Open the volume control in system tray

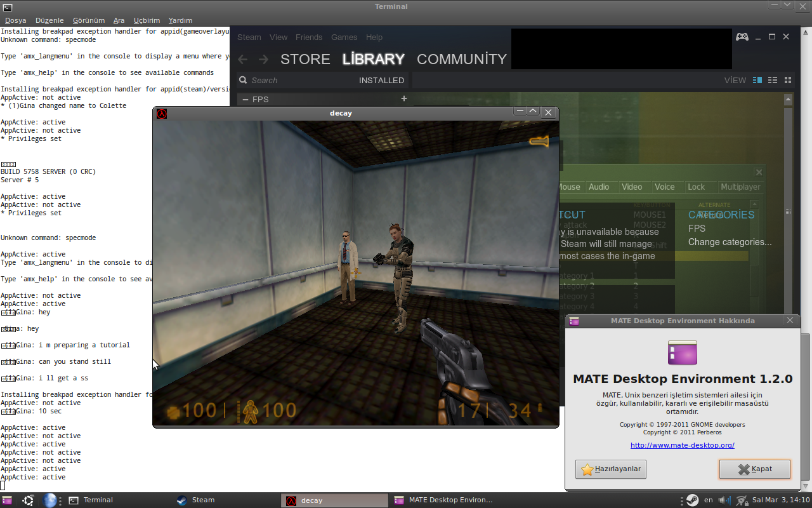[724, 500]
